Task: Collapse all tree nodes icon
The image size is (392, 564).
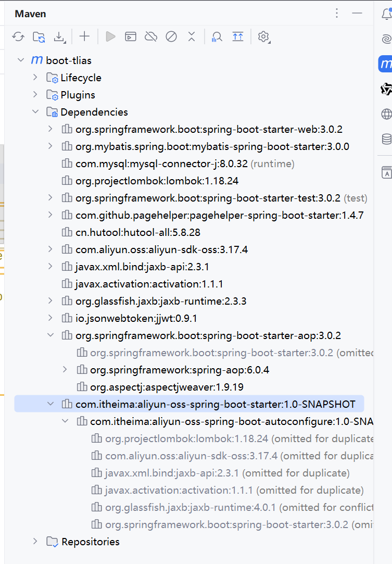Action: point(192,36)
